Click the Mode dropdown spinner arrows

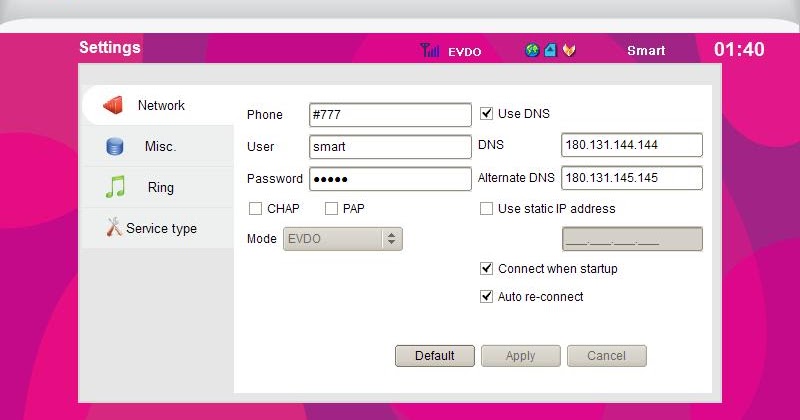click(x=391, y=239)
